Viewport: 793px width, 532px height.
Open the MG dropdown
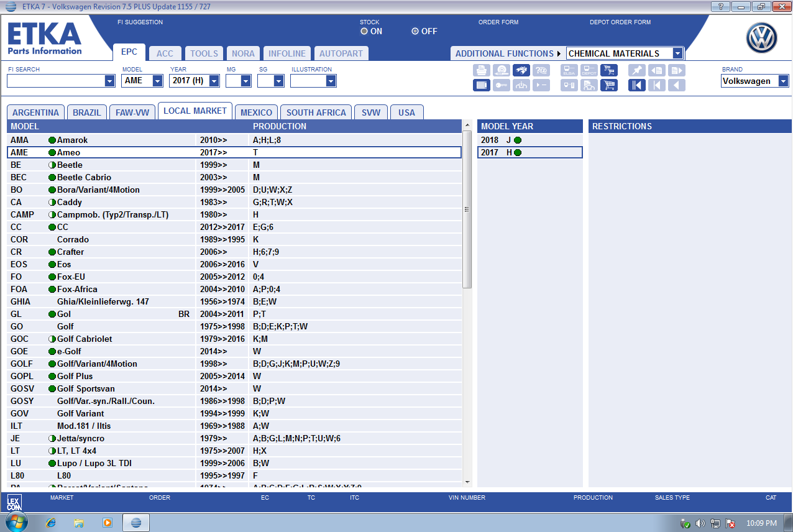246,81
